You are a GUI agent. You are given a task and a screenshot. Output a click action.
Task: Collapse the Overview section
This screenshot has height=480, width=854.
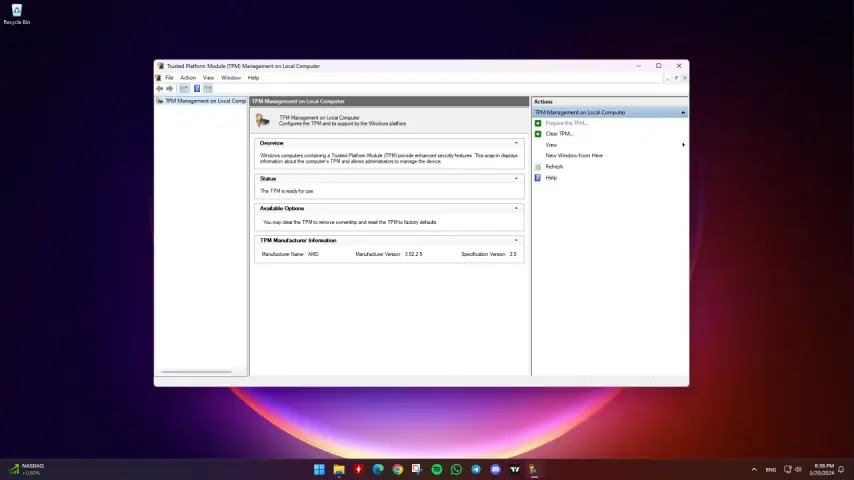click(516, 143)
